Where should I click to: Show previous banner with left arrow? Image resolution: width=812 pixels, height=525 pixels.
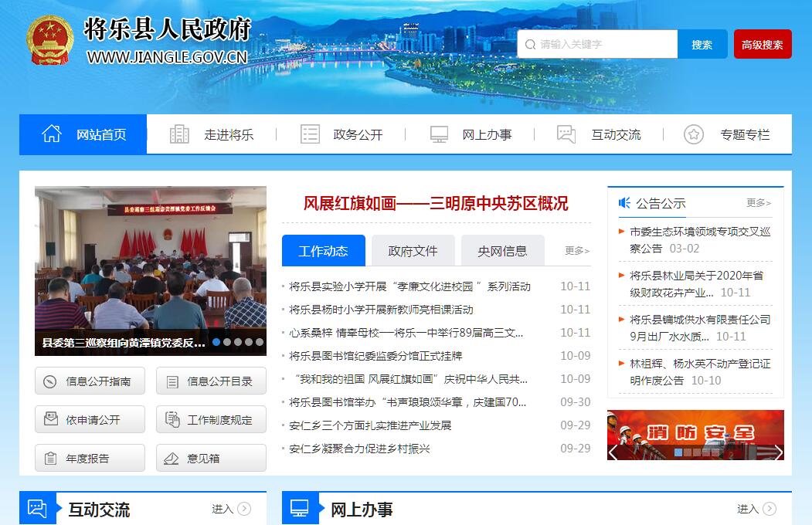[613, 452]
